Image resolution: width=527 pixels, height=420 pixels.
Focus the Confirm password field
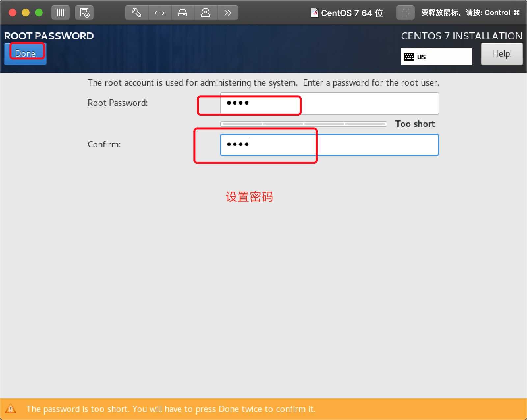pyautogui.click(x=329, y=145)
